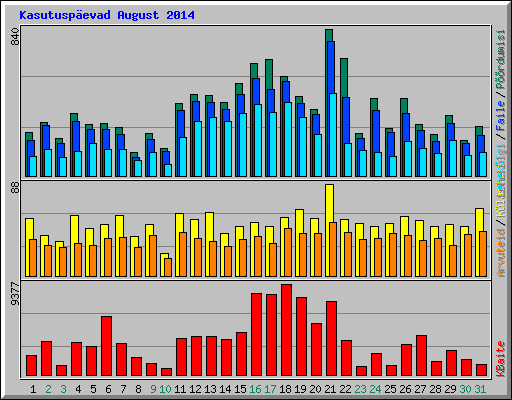This screenshot has width=512, height=400.
Task: Click day label '5'
Action: [93, 389]
